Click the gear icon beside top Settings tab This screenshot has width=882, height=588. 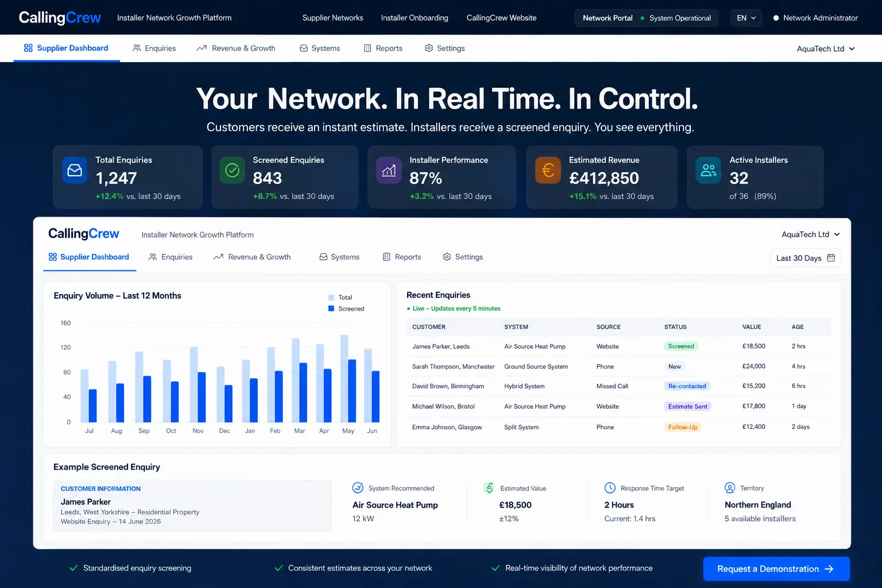429,48
